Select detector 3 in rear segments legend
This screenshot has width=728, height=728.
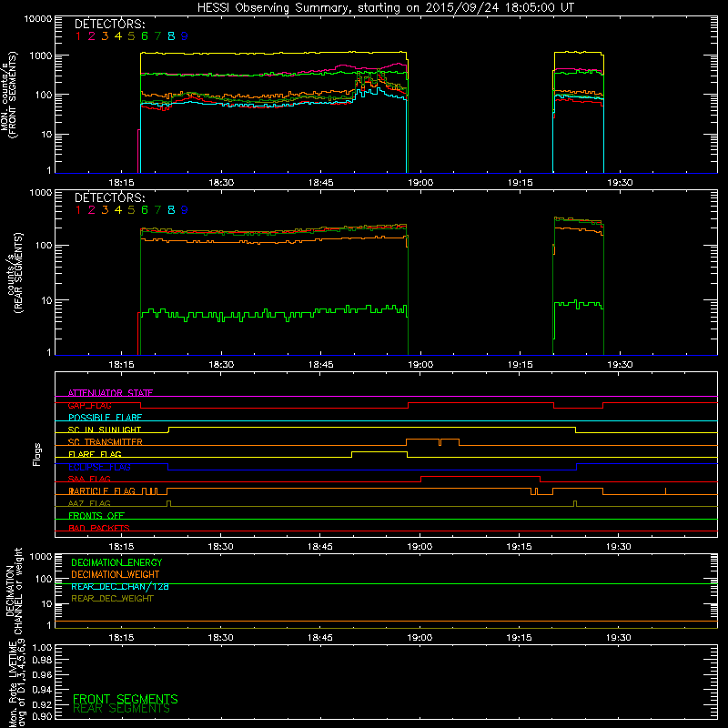[105, 210]
